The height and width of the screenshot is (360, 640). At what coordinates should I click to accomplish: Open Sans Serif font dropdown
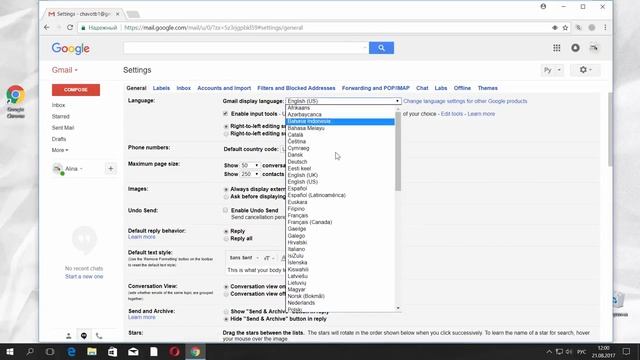coord(244,258)
